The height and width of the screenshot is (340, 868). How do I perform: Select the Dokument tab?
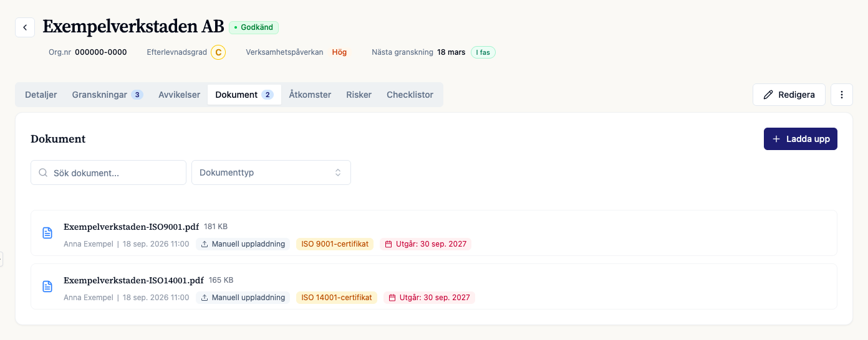[x=244, y=95]
